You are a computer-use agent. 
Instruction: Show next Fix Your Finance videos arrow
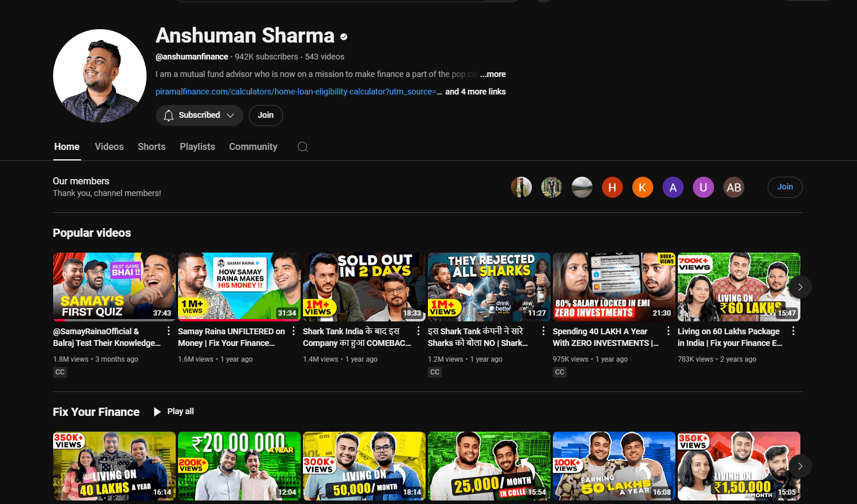tap(800, 466)
